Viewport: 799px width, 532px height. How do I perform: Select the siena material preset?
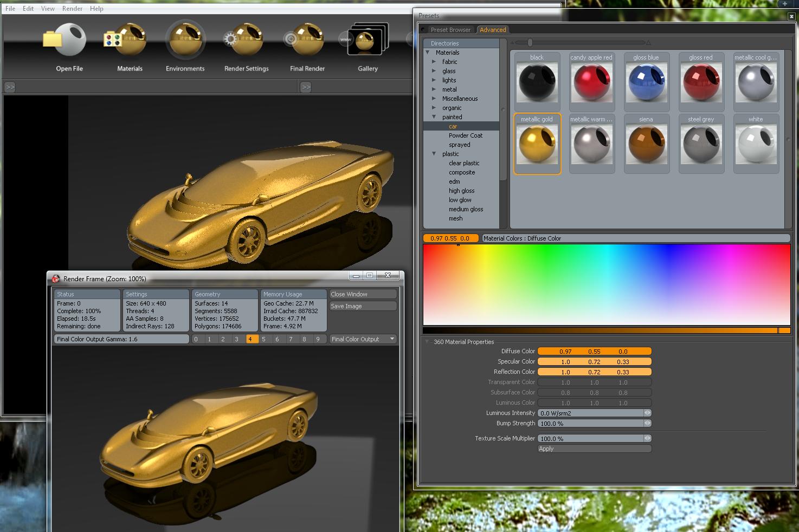646,144
